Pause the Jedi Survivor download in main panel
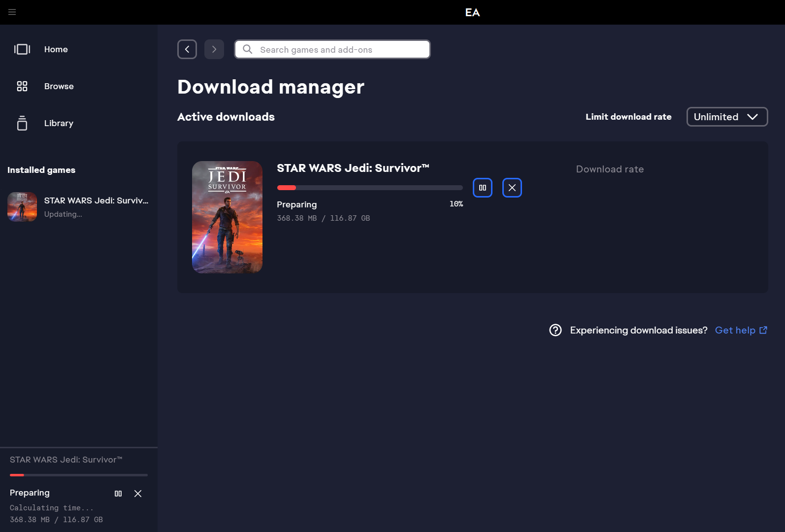This screenshot has height=532, width=785. tap(483, 188)
